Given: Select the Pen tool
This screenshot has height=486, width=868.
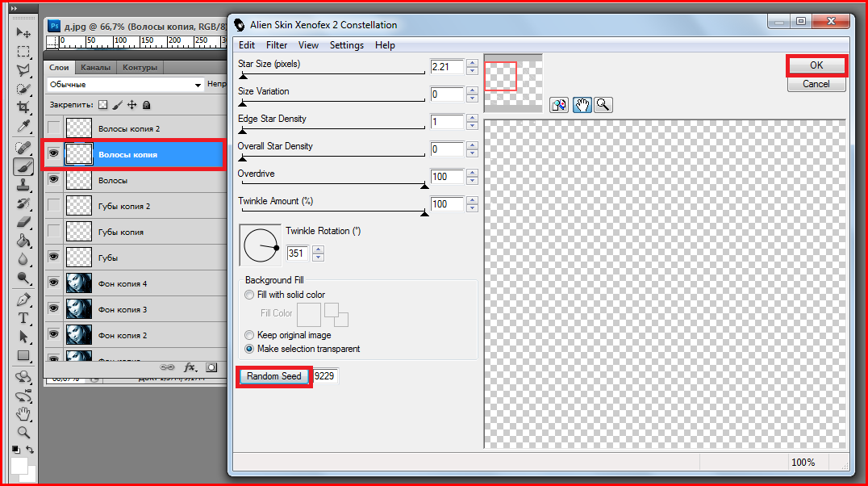Looking at the screenshot, I should click(23, 300).
